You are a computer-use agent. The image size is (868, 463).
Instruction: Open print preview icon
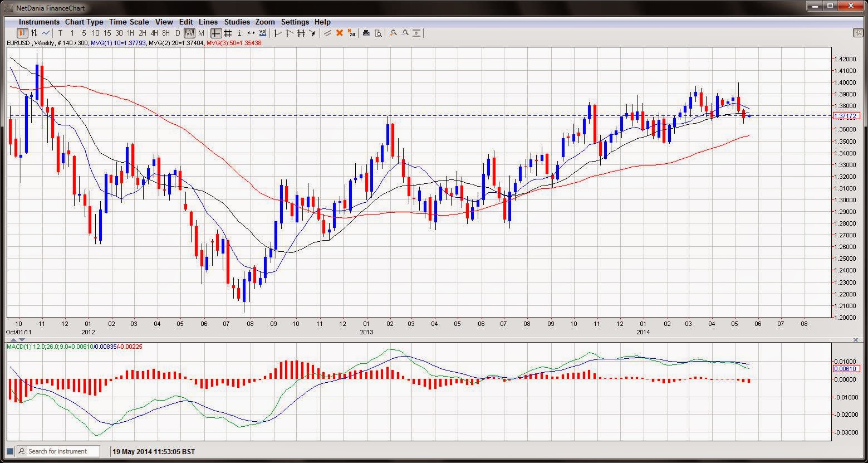[378, 33]
